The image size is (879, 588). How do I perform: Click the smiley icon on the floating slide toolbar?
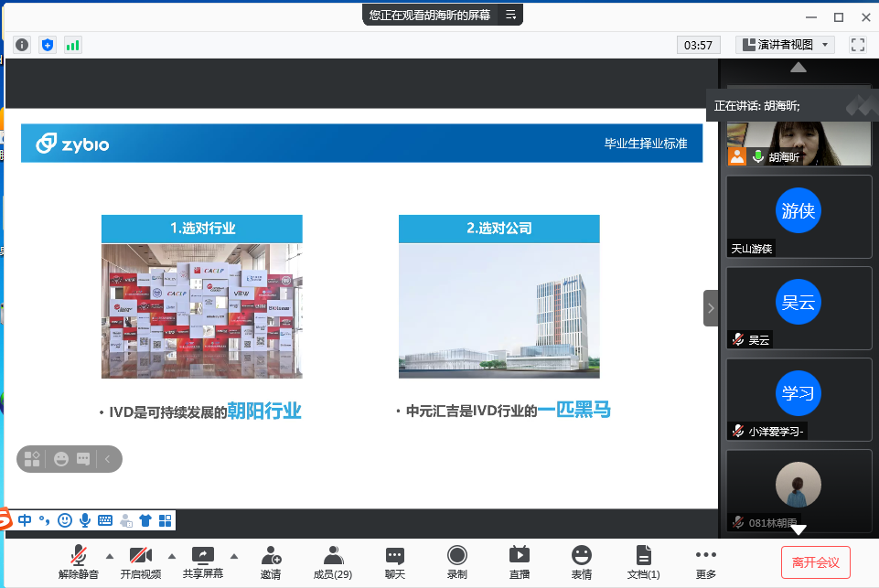click(61, 459)
